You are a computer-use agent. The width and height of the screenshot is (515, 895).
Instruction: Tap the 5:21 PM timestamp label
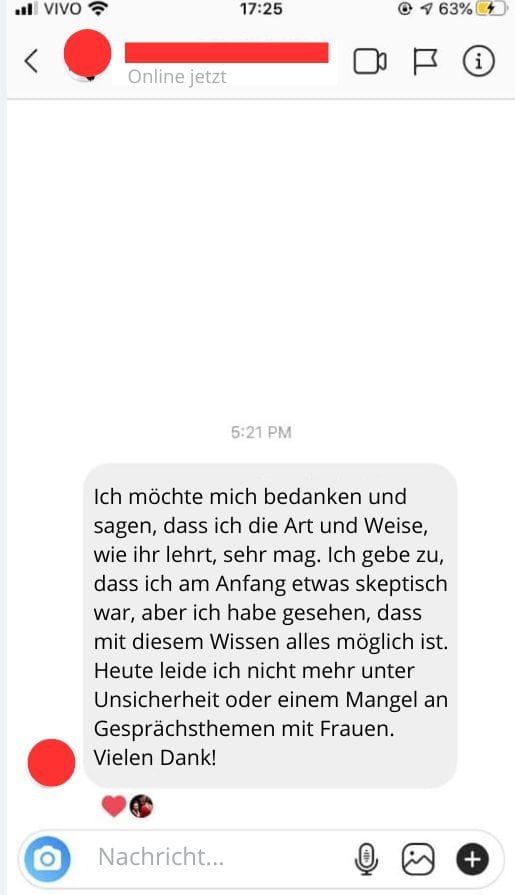(x=261, y=432)
